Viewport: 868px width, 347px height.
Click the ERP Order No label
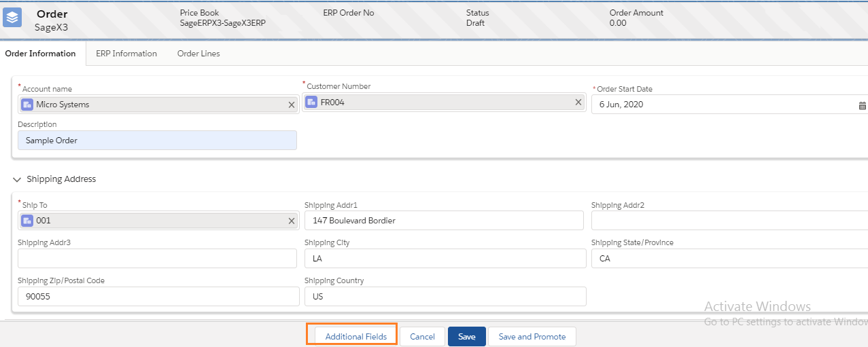click(349, 13)
